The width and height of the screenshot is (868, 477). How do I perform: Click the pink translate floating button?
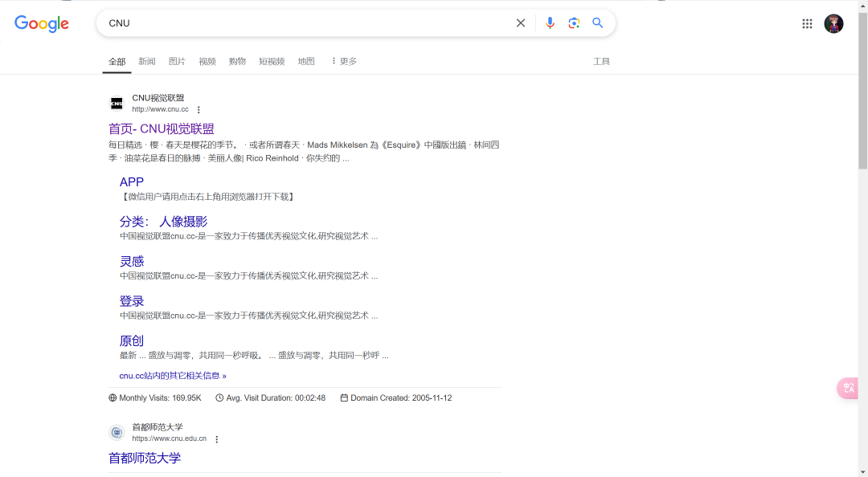click(848, 388)
